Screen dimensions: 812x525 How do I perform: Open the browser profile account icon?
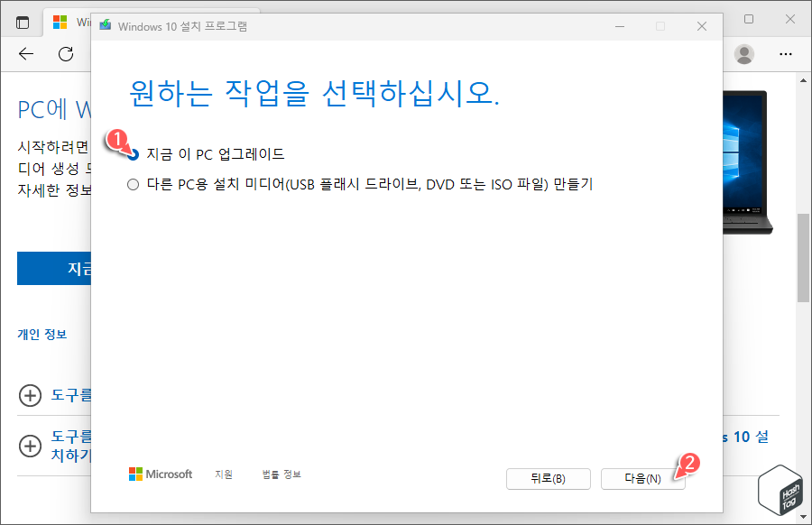pos(743,54)
